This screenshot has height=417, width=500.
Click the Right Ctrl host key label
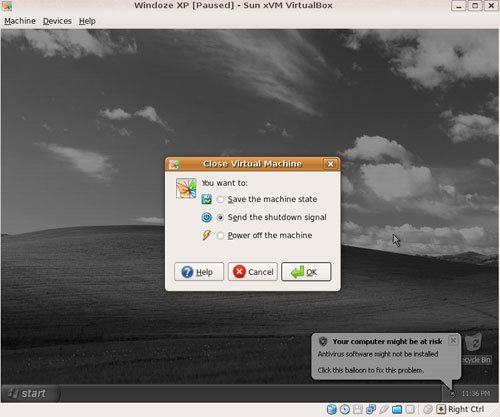pyautogui.click(x=466, y=409)
